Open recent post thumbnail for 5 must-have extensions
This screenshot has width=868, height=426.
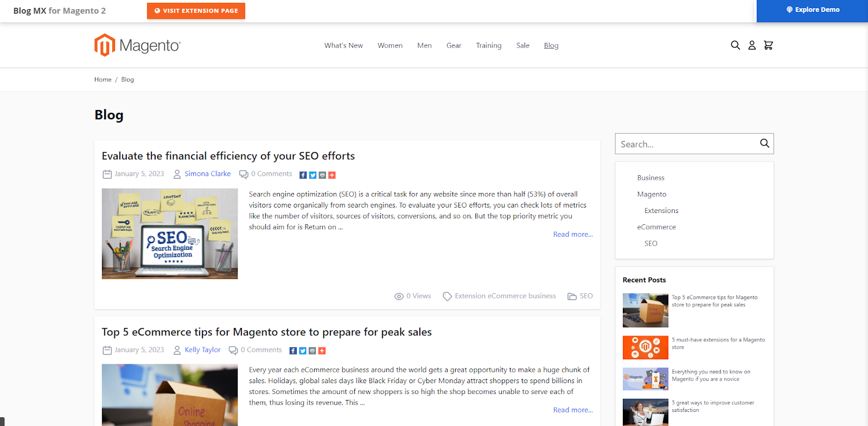646,347
